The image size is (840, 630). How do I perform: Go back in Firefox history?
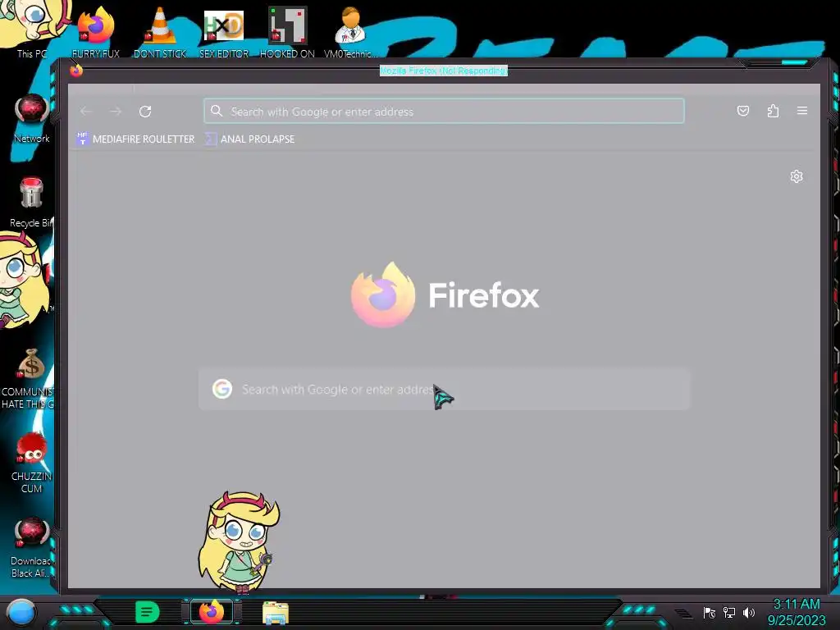click(x=85, y=112)
